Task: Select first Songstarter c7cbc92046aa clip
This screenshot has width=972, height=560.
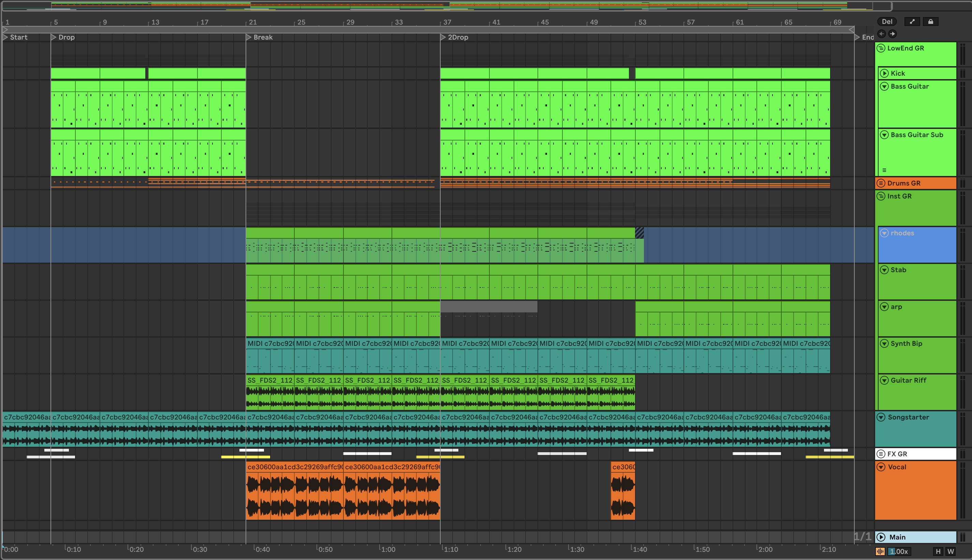Action: click(27, 429)
